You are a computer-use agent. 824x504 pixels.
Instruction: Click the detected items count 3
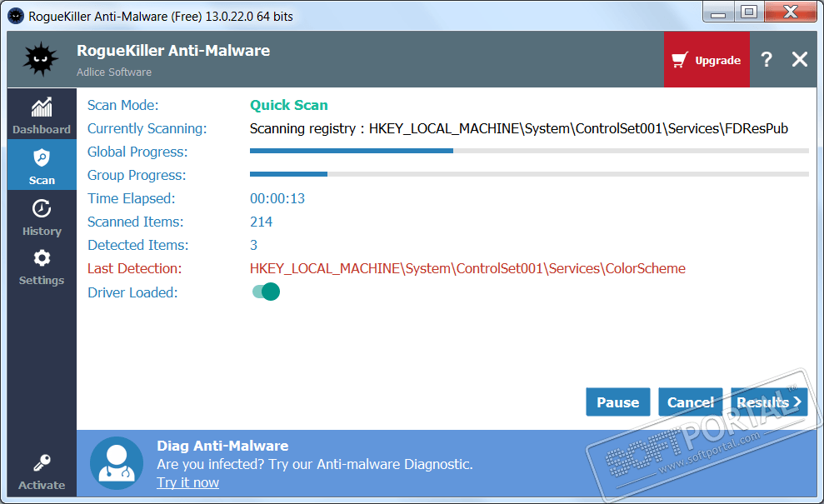click(254, 245)
